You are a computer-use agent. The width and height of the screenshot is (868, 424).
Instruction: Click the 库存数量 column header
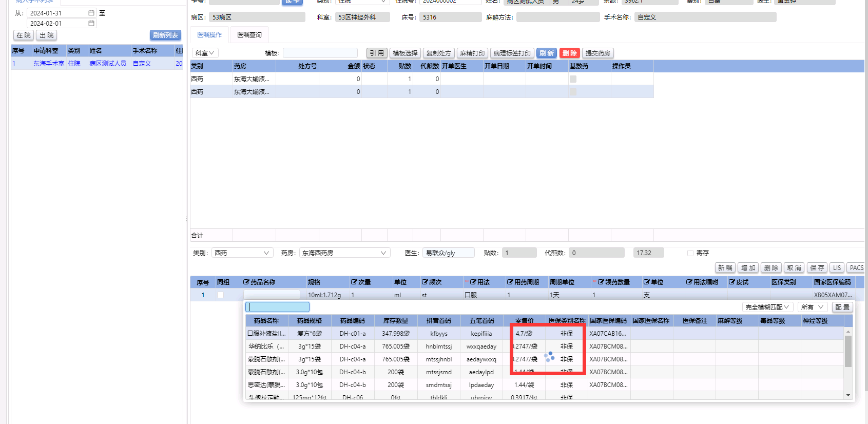pyautogui.click(x=396, y=320)
